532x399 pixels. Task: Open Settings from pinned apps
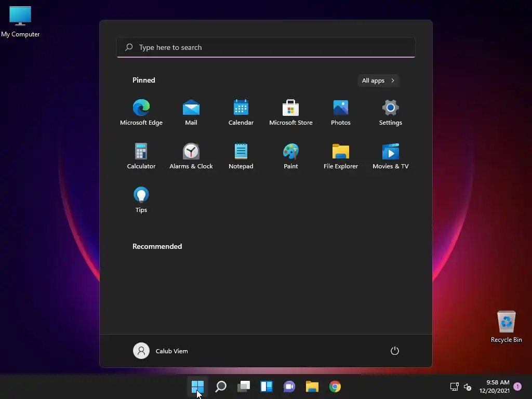391,112
